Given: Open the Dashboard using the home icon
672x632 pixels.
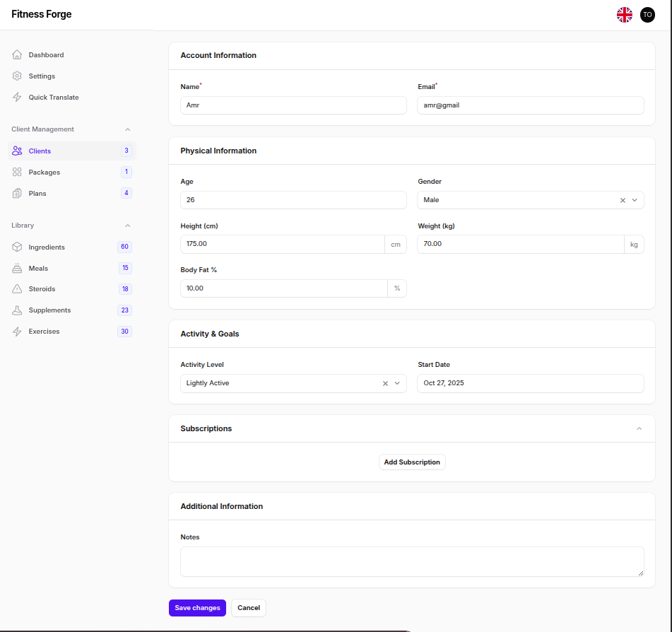Looking at the screenshot, I should [x=16, y=54].
